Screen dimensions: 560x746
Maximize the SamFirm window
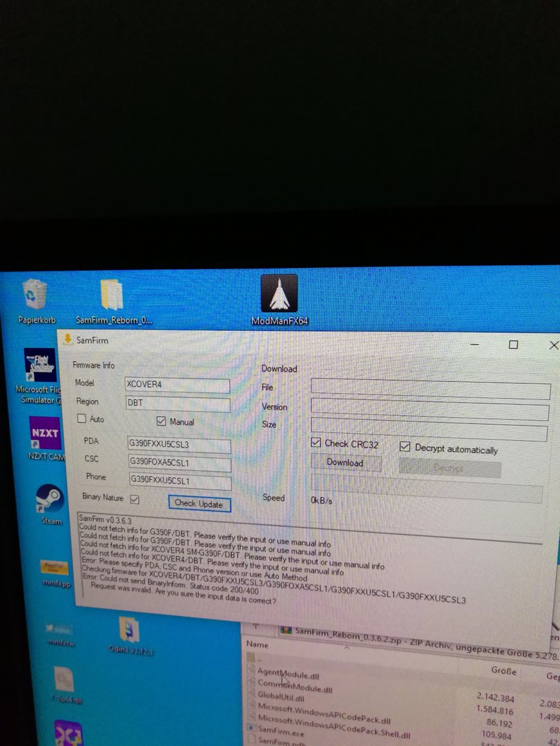pos(513,345)
